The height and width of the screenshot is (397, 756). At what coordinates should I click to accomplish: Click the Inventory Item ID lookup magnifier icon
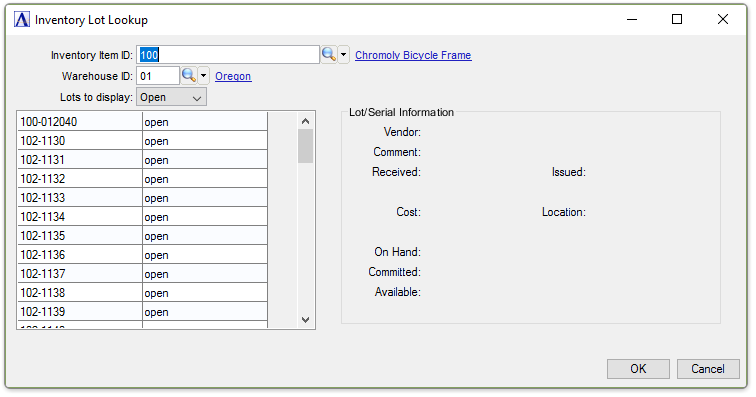tap(328, 55)
